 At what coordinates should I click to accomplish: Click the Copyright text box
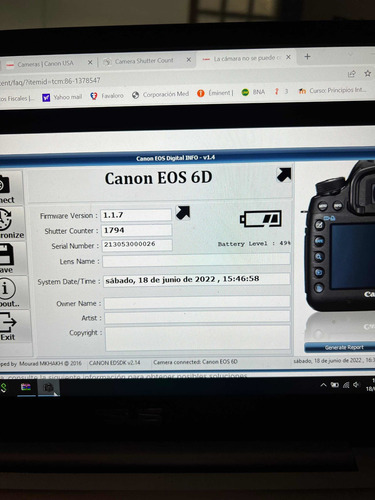(x=198, y=338)
